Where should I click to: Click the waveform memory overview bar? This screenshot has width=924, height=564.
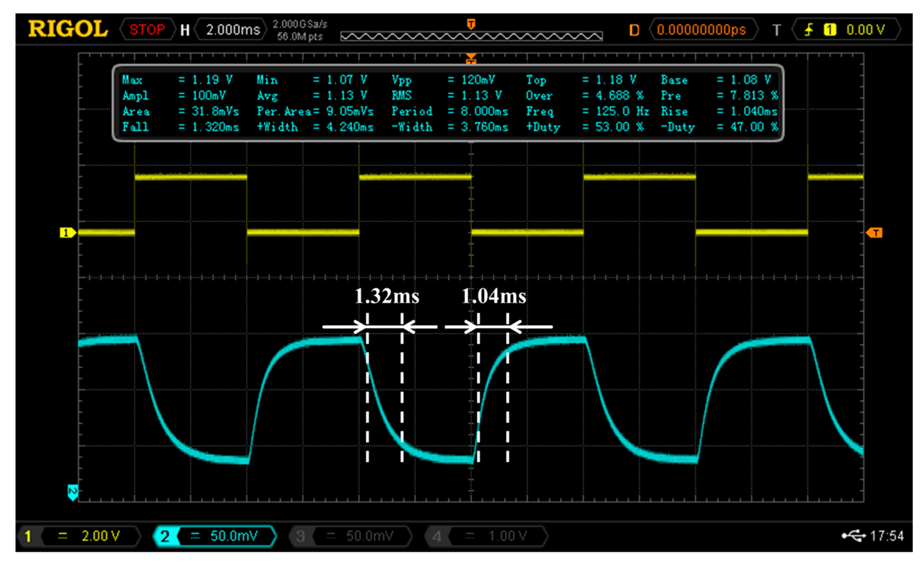pyautogui.click(x=472, y=36)
